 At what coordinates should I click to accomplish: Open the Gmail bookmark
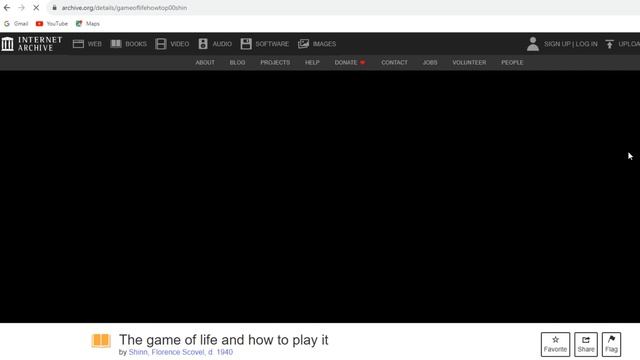point(16,24)
